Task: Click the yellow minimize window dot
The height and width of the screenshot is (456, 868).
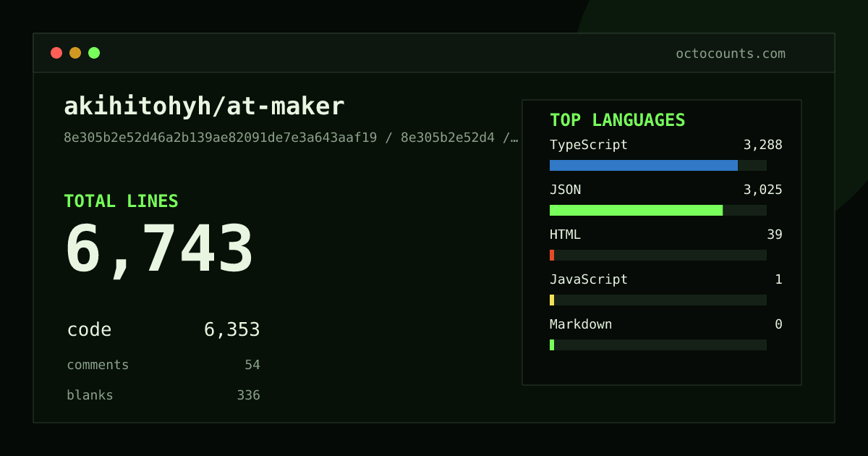Action: pos(75,53)
